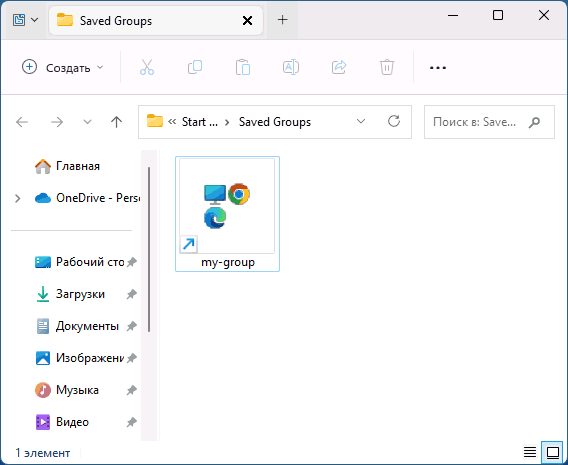This screenshot has height=465, width=568.
Task: Click the pin icon next to Видео
Action: pyautogui.click(x=131, y=422)
